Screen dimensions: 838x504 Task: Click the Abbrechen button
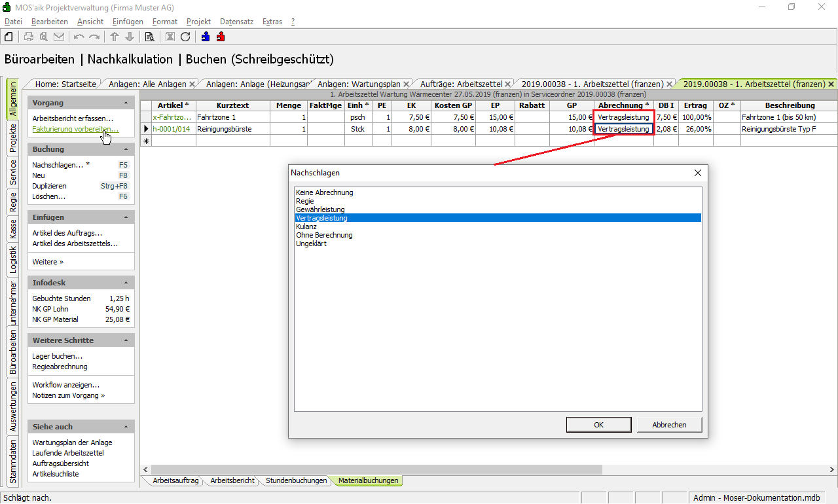[x=669, y=425]
